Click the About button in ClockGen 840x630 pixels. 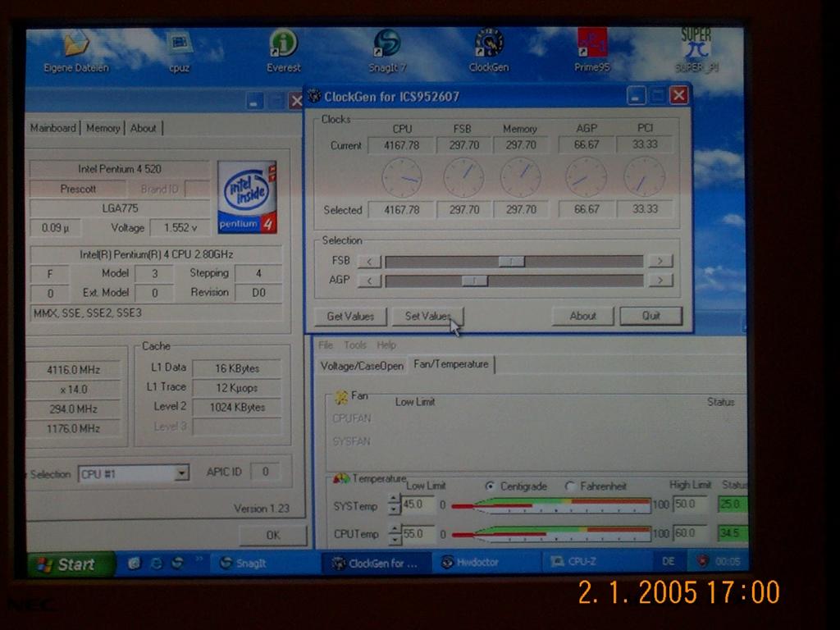coord(583,316)
